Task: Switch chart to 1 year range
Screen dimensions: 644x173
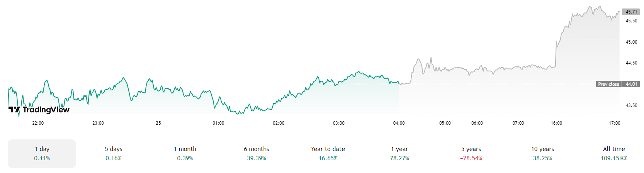Action: (399, 153)
